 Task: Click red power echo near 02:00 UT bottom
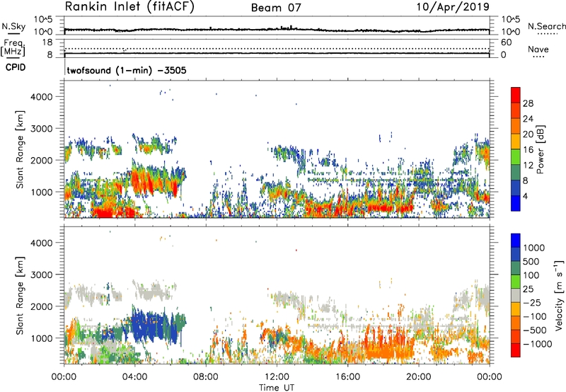(105, 212)
